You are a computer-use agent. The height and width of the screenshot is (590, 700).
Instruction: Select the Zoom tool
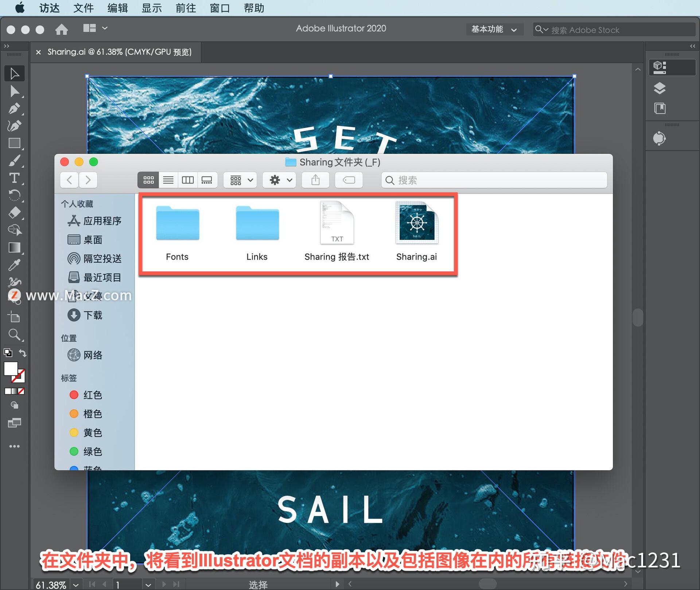tap(15, 334)
